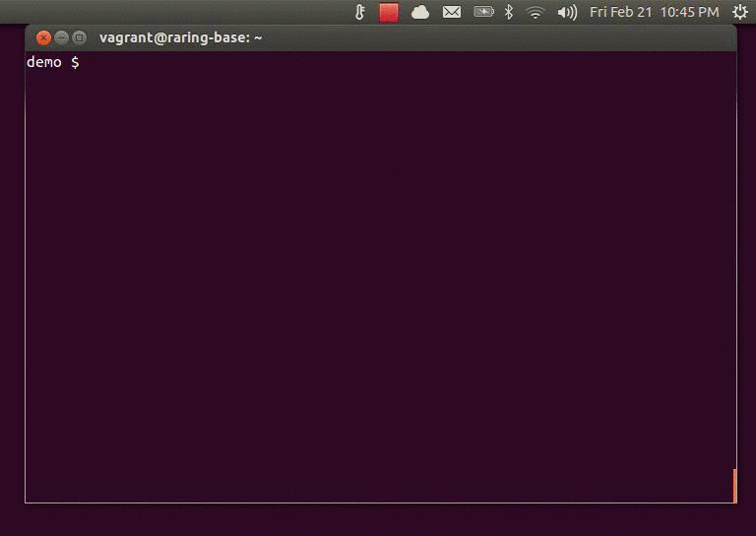Open the battery status indicator
The width and height of the screenshot is (756, 536).
(483, 12)
